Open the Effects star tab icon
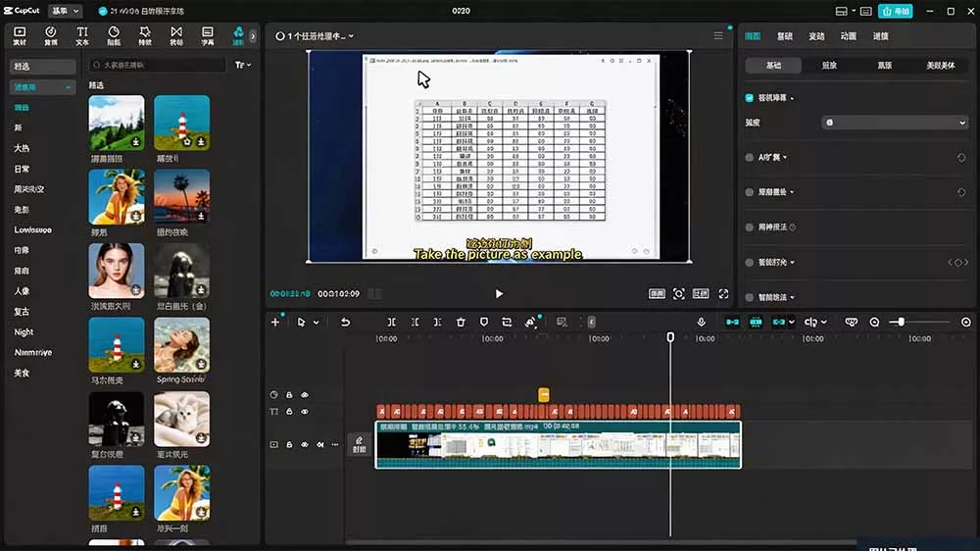This screenshot has width=980, height=551. 145,35
